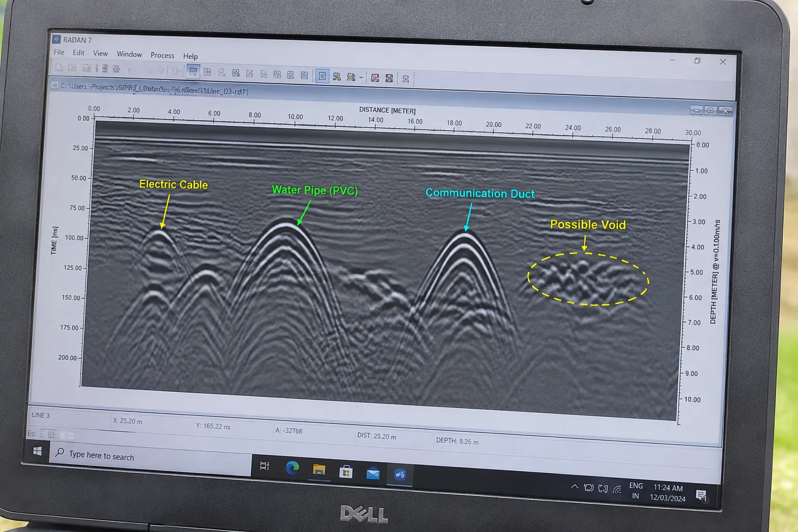Open File Explorer from the taskbar
This screenshot has height=532, width=798.
point(318,470)
